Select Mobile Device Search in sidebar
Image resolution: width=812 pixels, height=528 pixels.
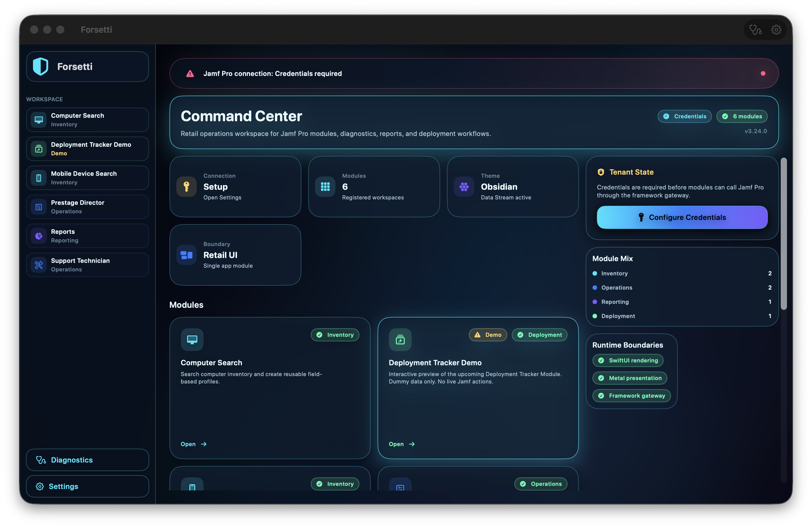(x=87, y=178)
